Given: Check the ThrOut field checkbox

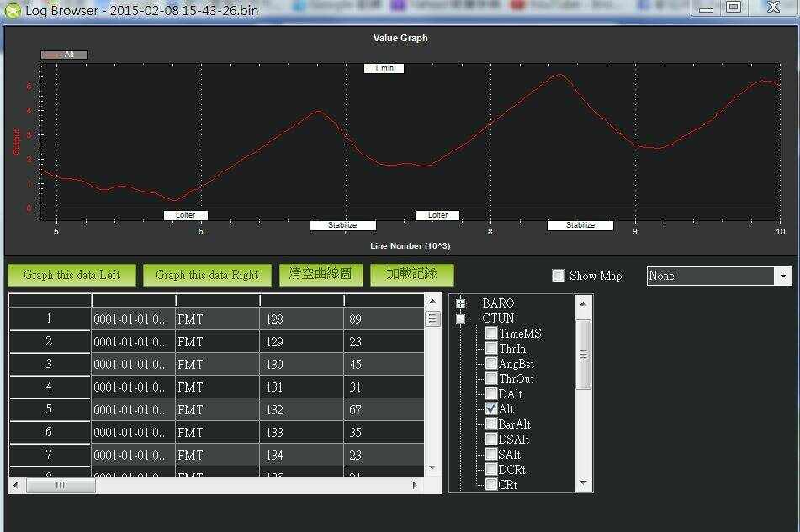Looking at the screenshot, I should [x=491, y=379].
